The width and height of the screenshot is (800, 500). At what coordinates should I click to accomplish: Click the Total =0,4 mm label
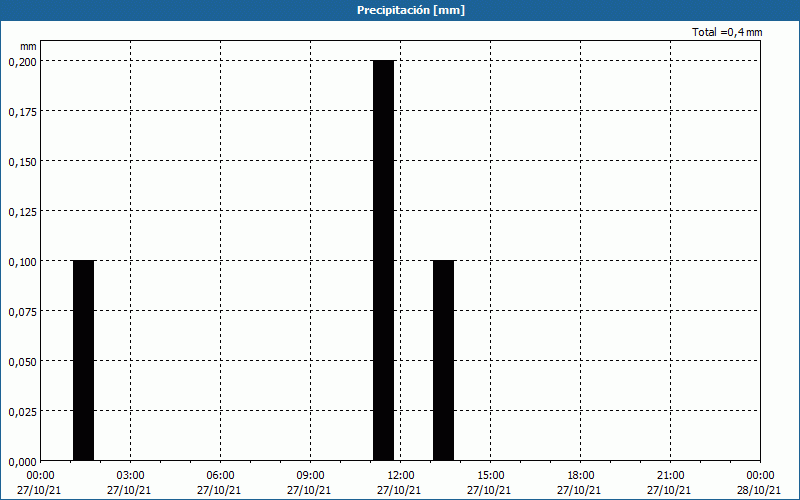coord(727,32)
